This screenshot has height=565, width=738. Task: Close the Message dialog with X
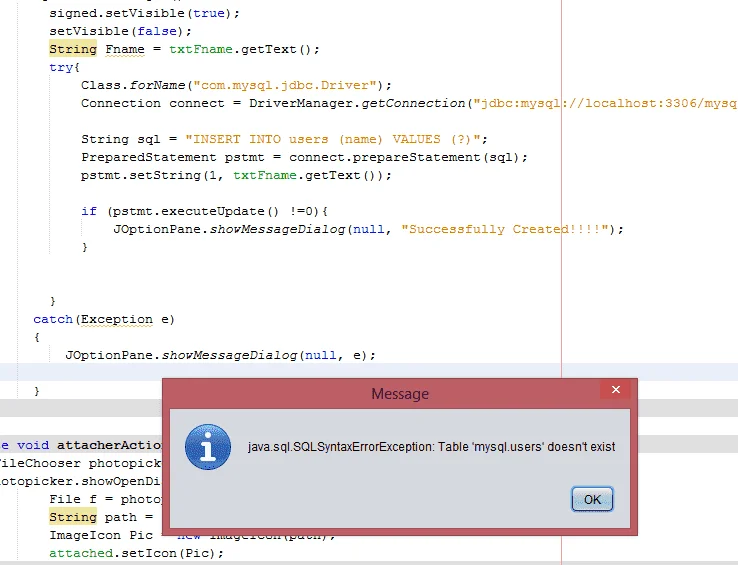(x=616, y=389)
